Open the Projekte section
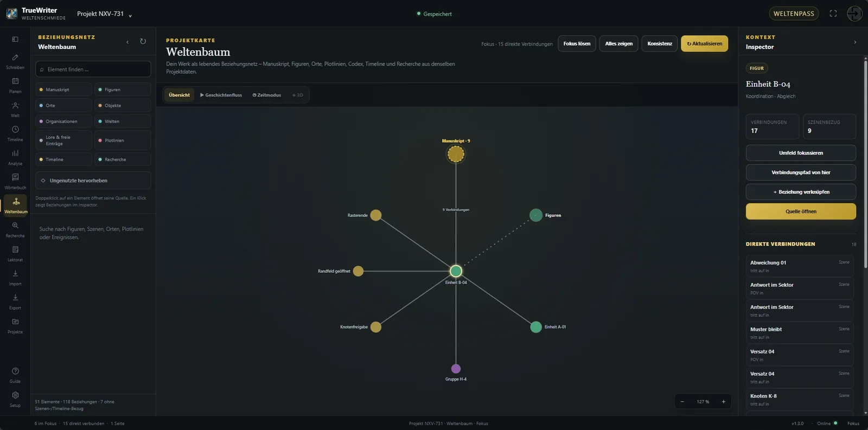This screenshot has height=430, width=868. click(15, 325)
